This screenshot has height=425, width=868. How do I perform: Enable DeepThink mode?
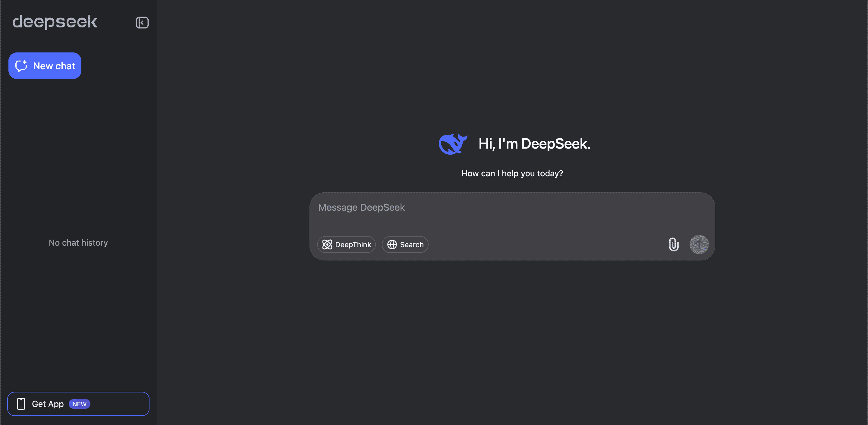click(x=346, y=245)
